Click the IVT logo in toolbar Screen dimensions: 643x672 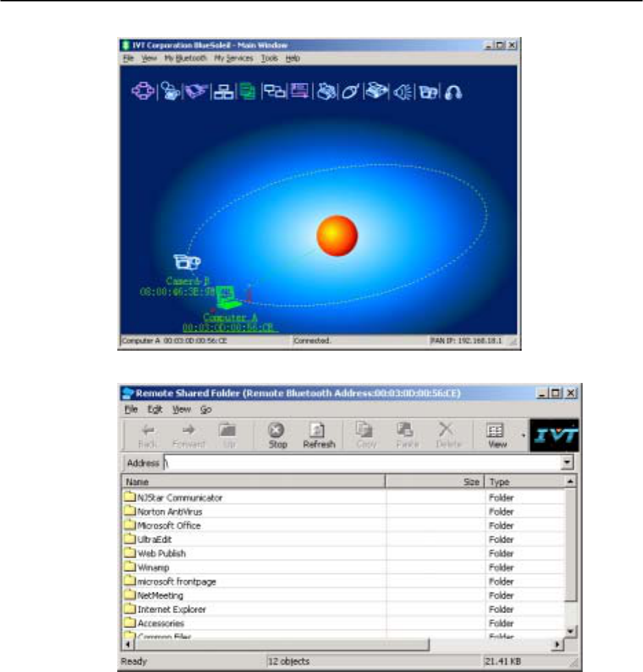(554, 436)
